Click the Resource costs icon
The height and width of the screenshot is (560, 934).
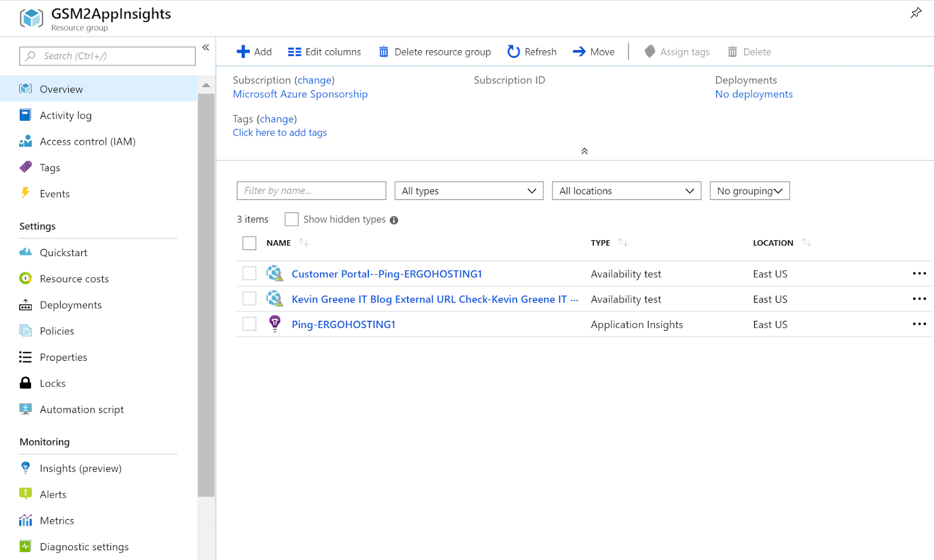[25, 278]
